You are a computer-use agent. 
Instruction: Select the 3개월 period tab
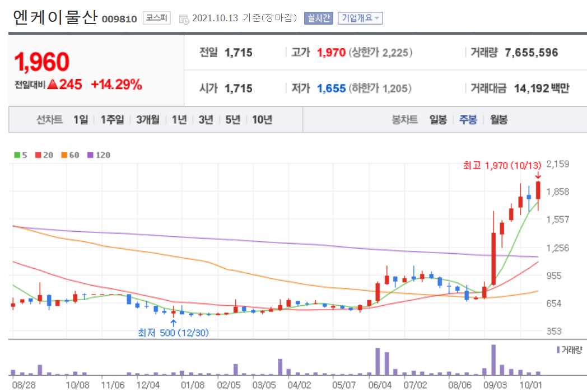(x=147, y=120)
